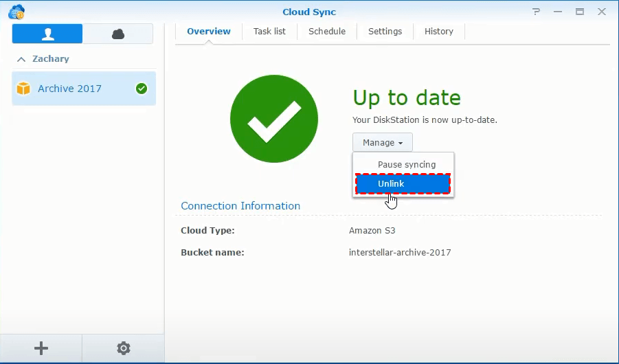The height and width of the screenshot is (364, 619).
Task: Open the Task list tab
Action: (x=269, y=31)
